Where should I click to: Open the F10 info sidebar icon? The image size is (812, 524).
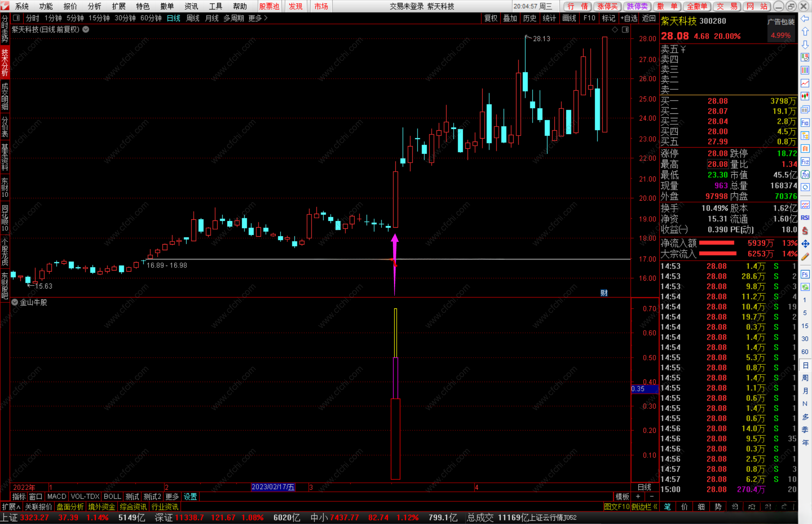(805, 123)
